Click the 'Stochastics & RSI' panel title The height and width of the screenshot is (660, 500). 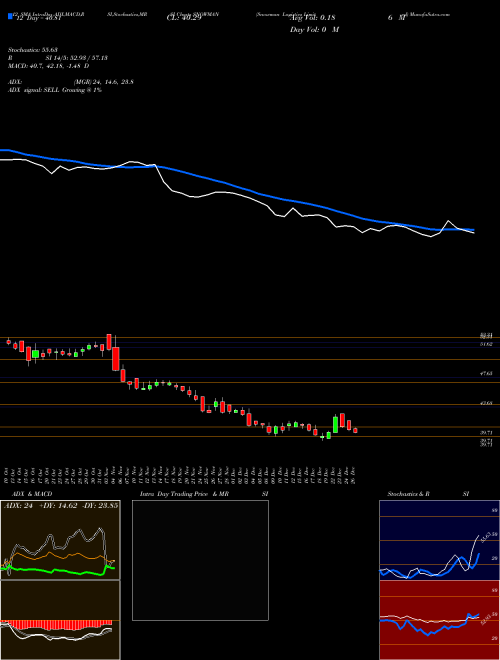[428, 494]
